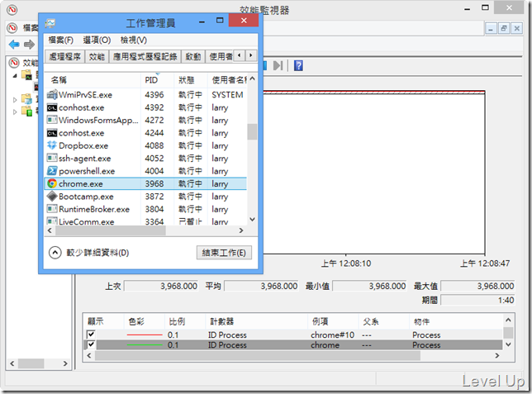
Task: Click the update data step-forward toolbar icon
Action: click(x=278, y=65)
